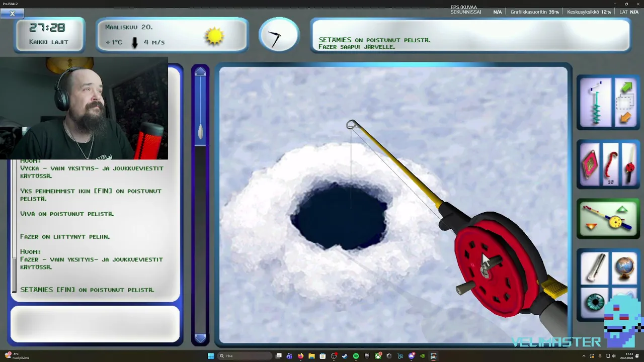Open Task View from the taskbar
Image resolution: width=644 pixels, height=362 pixels.
click(x=278, y=356)
